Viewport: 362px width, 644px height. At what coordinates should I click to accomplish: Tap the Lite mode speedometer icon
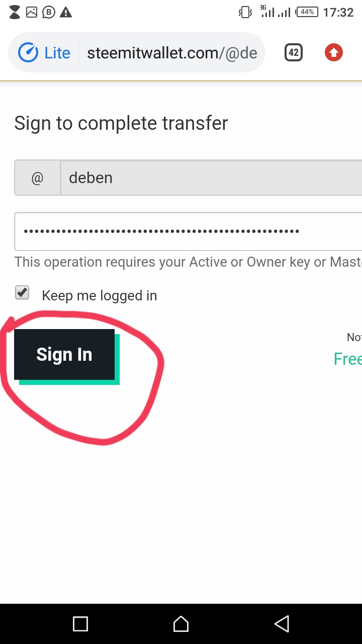(x=28, y=53)
